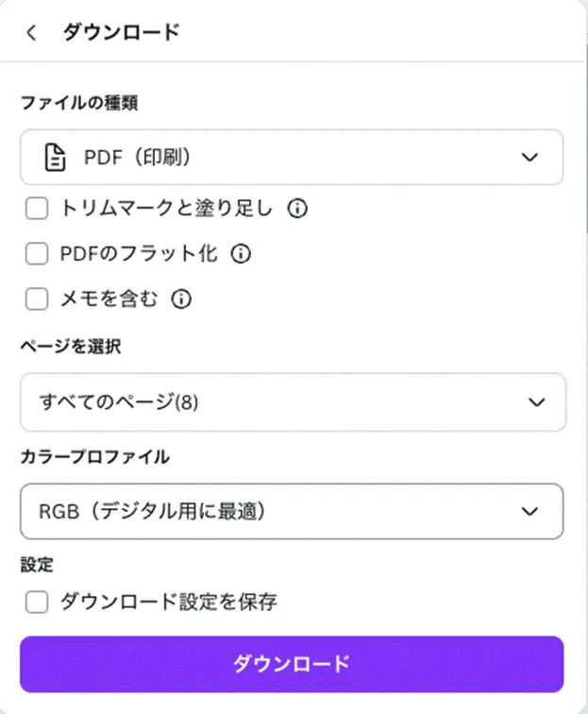
Task: Tick the PDFのフラット化 checkbox
Action: pyautogui.click(x=37, y=254)
